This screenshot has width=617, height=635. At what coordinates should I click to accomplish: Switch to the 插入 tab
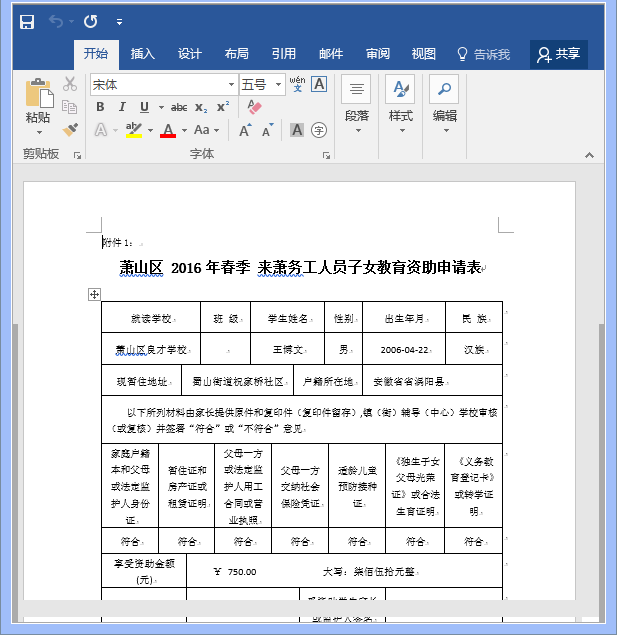[143, 54]
